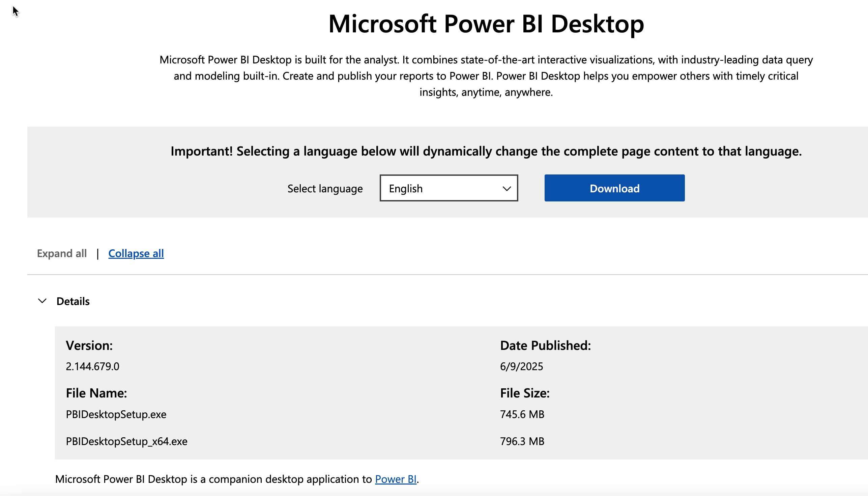
Task: Click the Microsoft Power BI Desktop page title
Action: click(x=486, y=24)
